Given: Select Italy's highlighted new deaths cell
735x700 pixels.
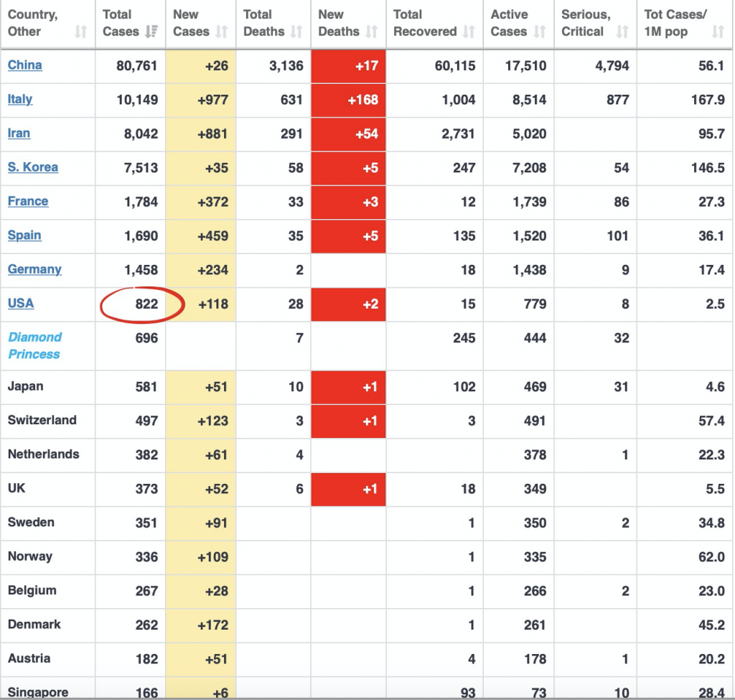Looking at the screenshot, I should 348,100.
